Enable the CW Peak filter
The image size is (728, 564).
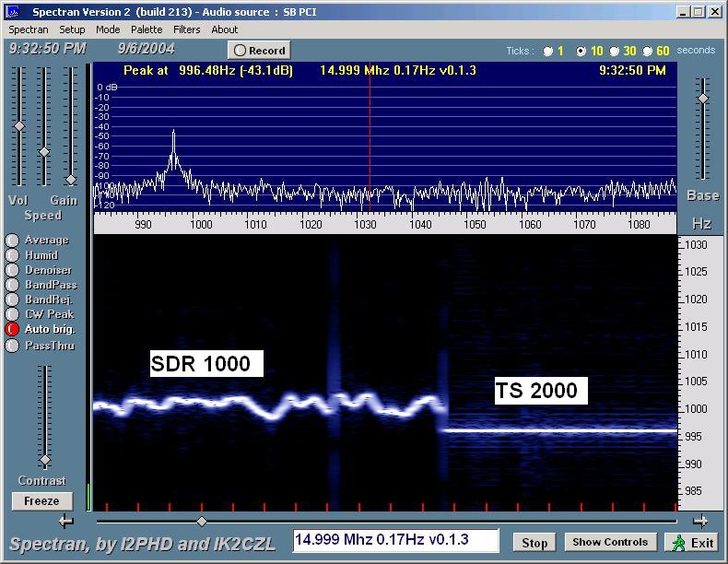(x=12, y=314)
